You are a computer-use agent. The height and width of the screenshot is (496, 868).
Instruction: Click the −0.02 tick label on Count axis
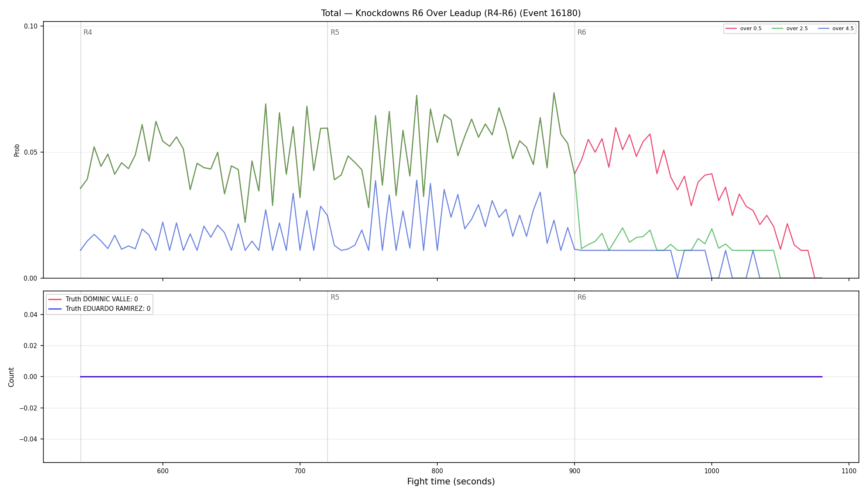(x=28, y=408)
